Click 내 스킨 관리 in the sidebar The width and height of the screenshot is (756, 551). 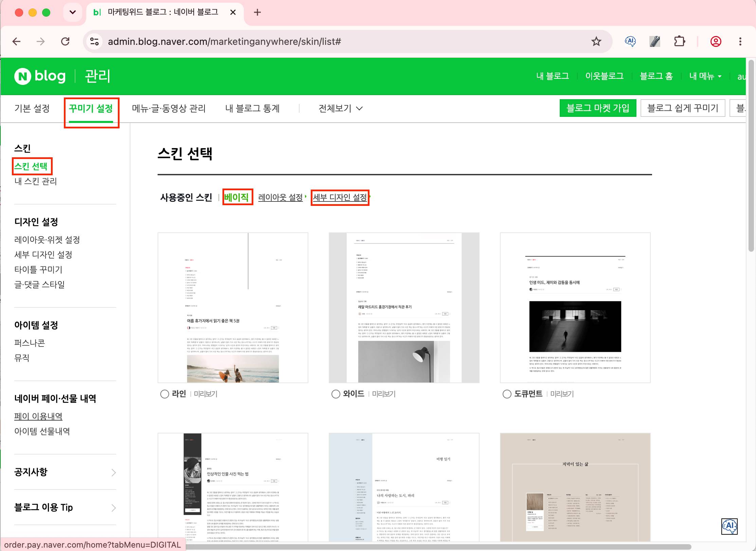(x=36, y=181)
